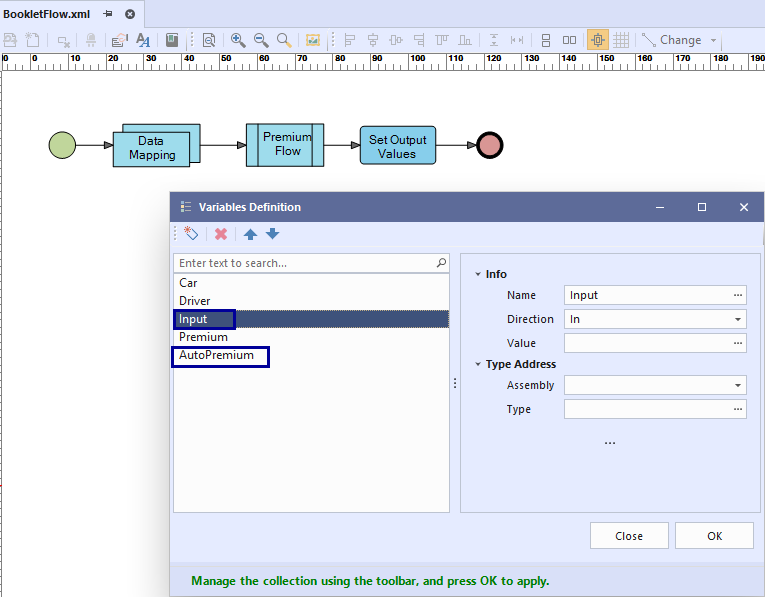This screenshot has height=597, width=765.
Task: Click the vertical splitter dots handle
Action: [455, 383]
